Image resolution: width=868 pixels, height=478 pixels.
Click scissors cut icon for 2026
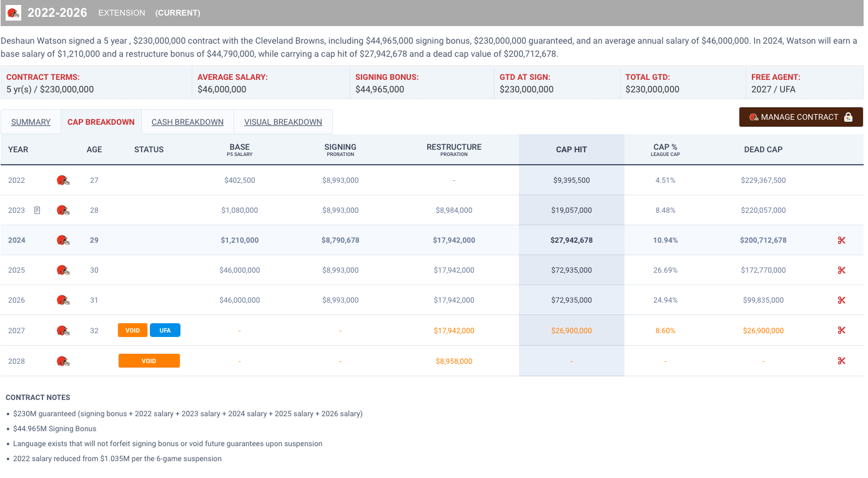click(841, 300)
